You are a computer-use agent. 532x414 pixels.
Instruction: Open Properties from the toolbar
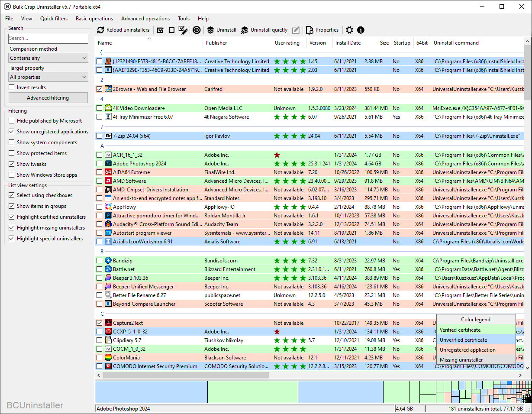(322, 30)
